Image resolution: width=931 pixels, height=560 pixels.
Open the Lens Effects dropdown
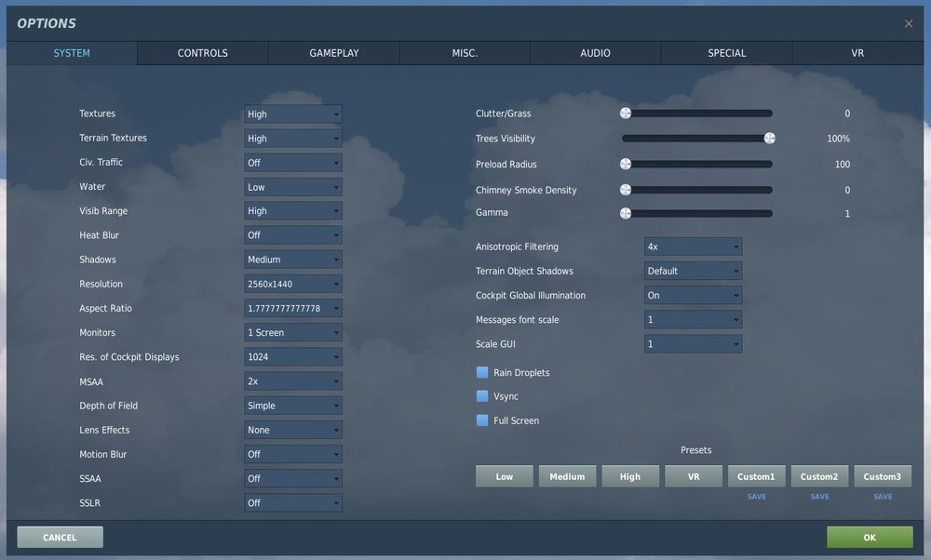pyautogui.click(x=292, y=430)
